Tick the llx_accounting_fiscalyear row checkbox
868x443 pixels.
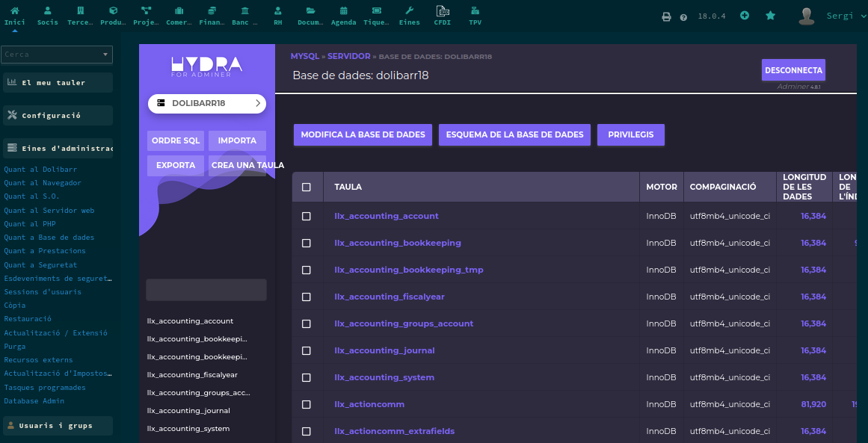tap(306, 297)
